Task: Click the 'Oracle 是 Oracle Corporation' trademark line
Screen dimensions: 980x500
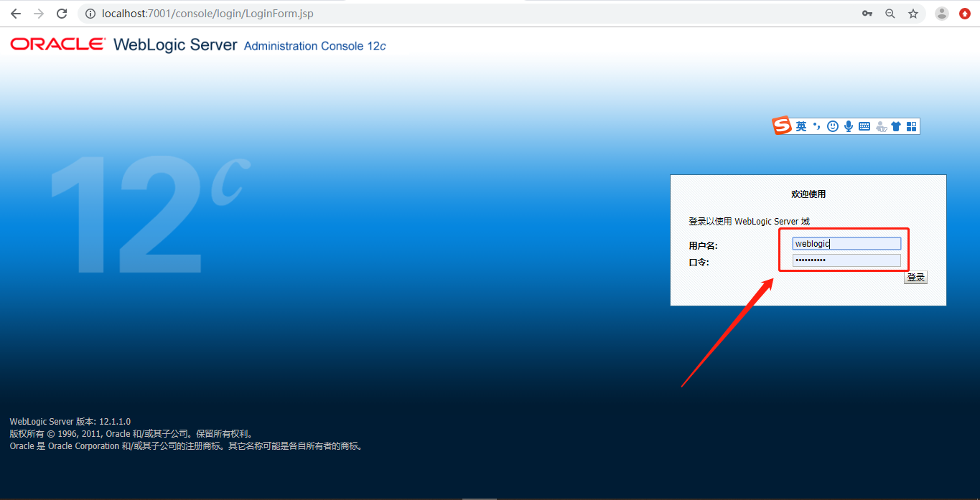Action: coord(187,446)
